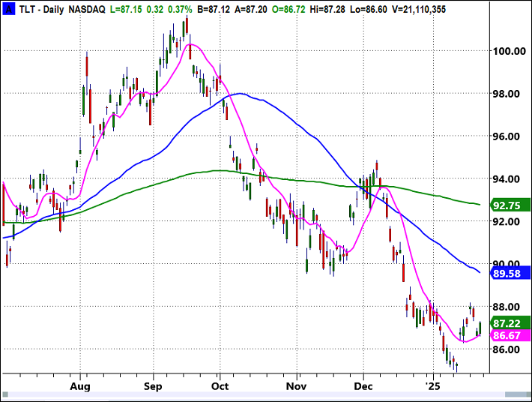This screenshot has height=402, width=532.
Task: Click the 'Daily' interval label
Action: [x=52, y=7]
